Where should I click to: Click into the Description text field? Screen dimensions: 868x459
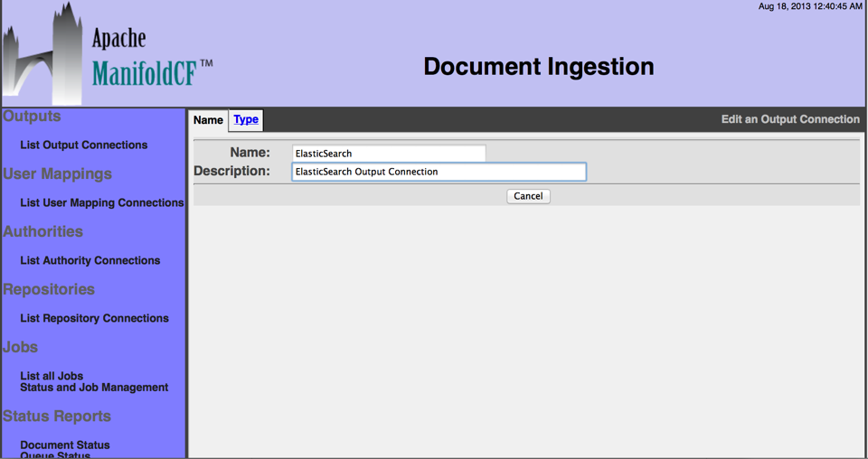coord(439,172)
